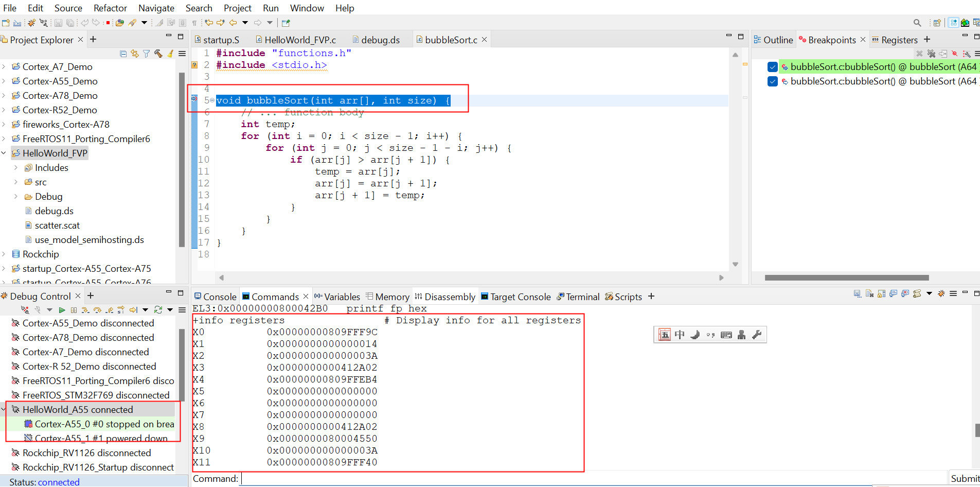Click Collapse All icon in Project Explorer
The height and width of the screenshot is (487, 980).
click(123, 54)
